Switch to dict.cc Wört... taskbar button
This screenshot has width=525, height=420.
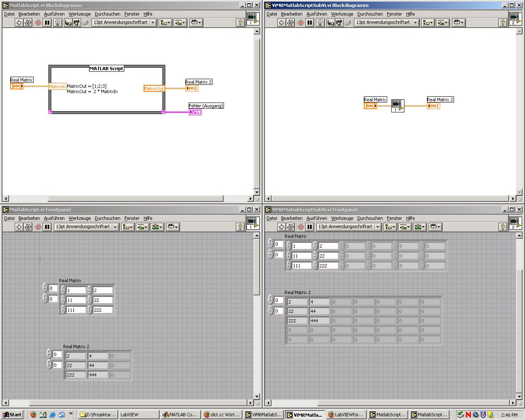[x=222, y=415]
